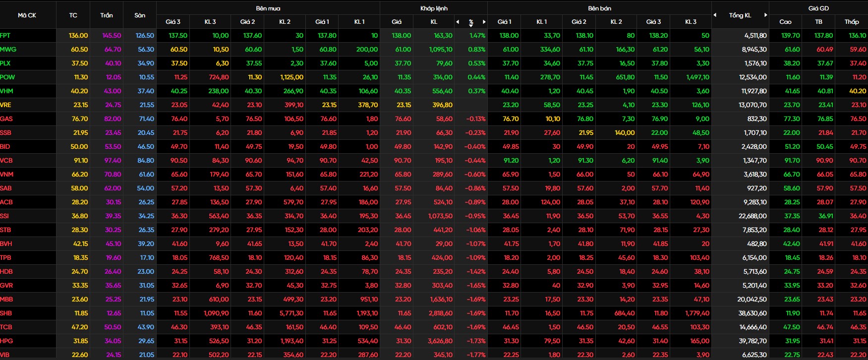This screenshot has width=868, height=360.
Task: Click the left arrow beside Tổng KL
Action: (715, 15)
